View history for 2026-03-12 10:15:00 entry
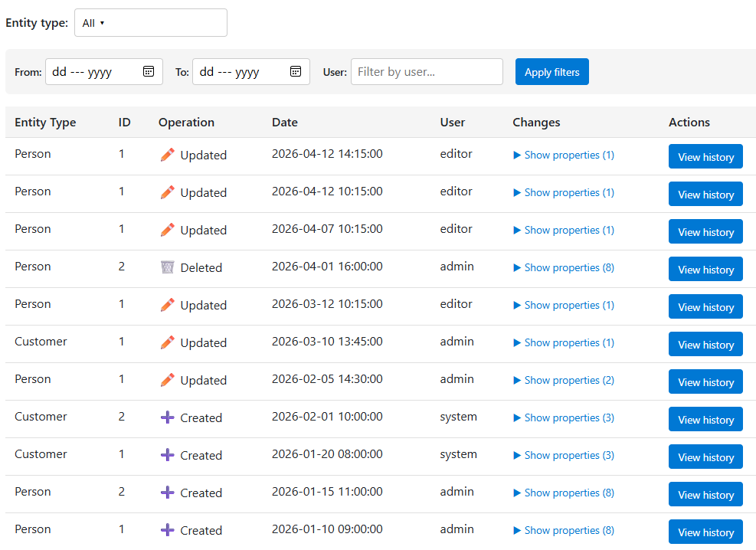This screenshot has height=550, width=756. [705, 307]
